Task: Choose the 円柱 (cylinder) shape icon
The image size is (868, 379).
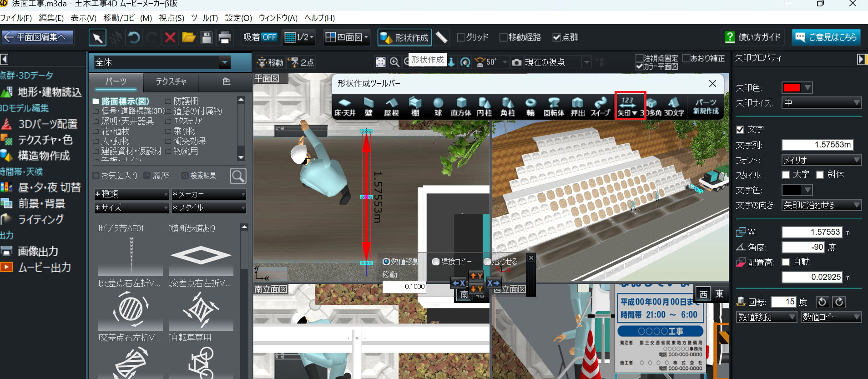Action: coord(484,106)
